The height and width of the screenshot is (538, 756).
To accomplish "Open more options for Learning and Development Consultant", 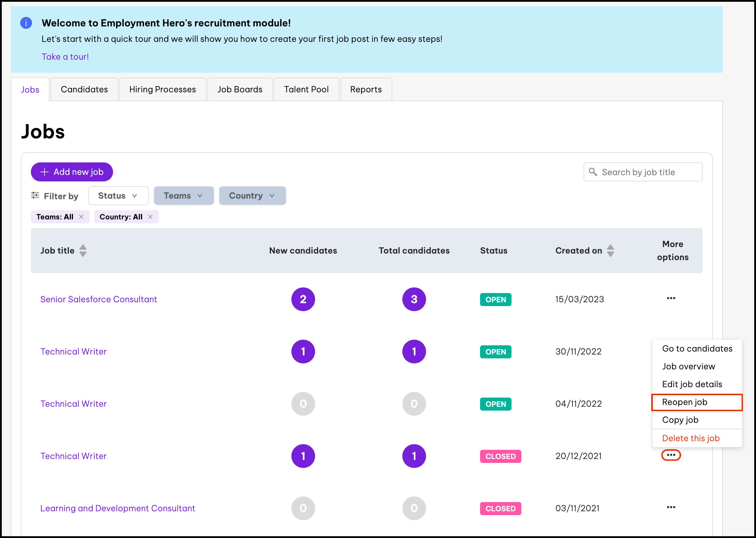I will [671, 507].
